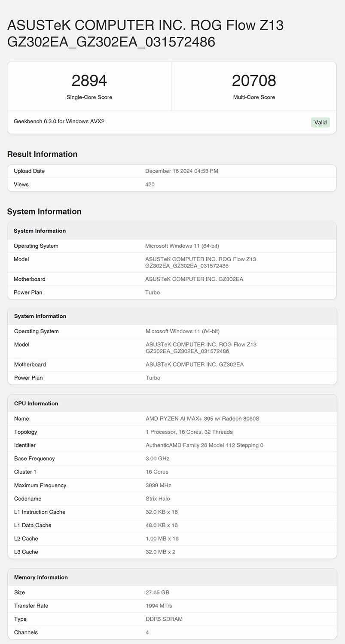
Task: Click the 32.0 MB x 2 value
Action: (161, 552)
